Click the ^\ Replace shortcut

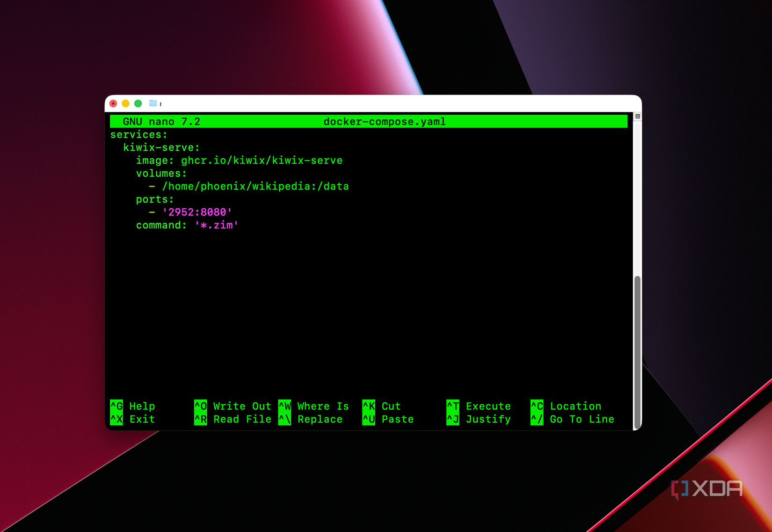pos(311,419)
